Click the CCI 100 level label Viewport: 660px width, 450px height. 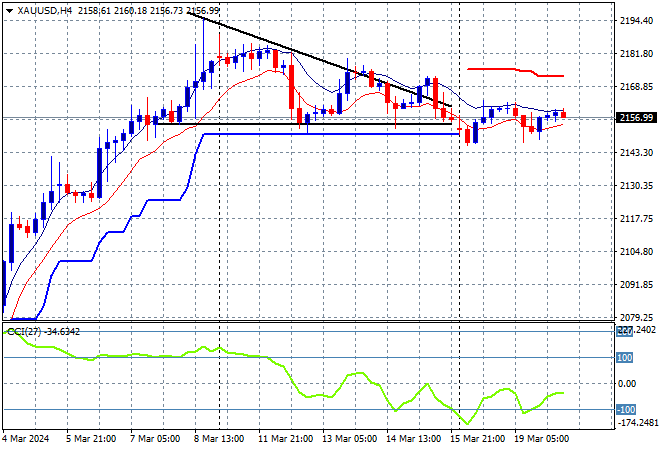click(624, 357)
